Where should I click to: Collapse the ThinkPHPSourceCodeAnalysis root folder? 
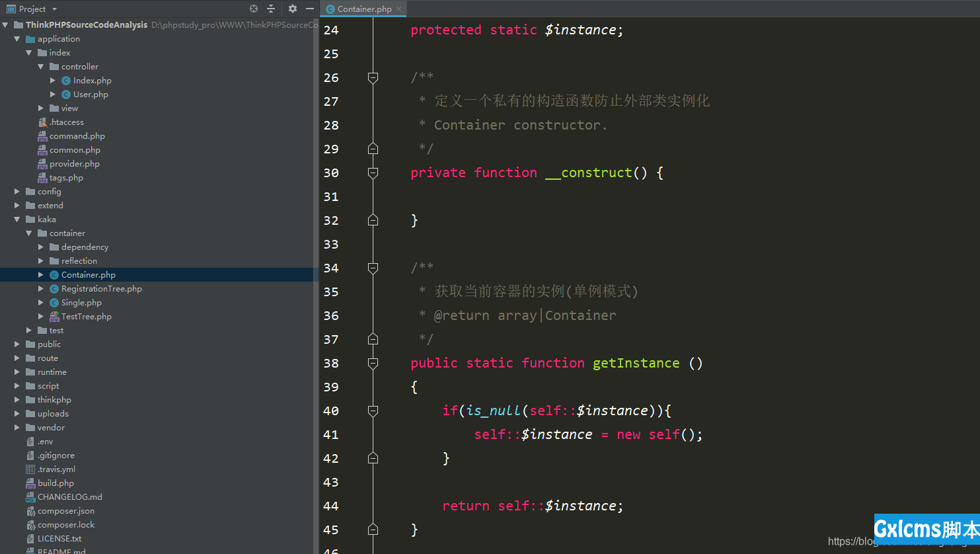click(x=5, y=25)
